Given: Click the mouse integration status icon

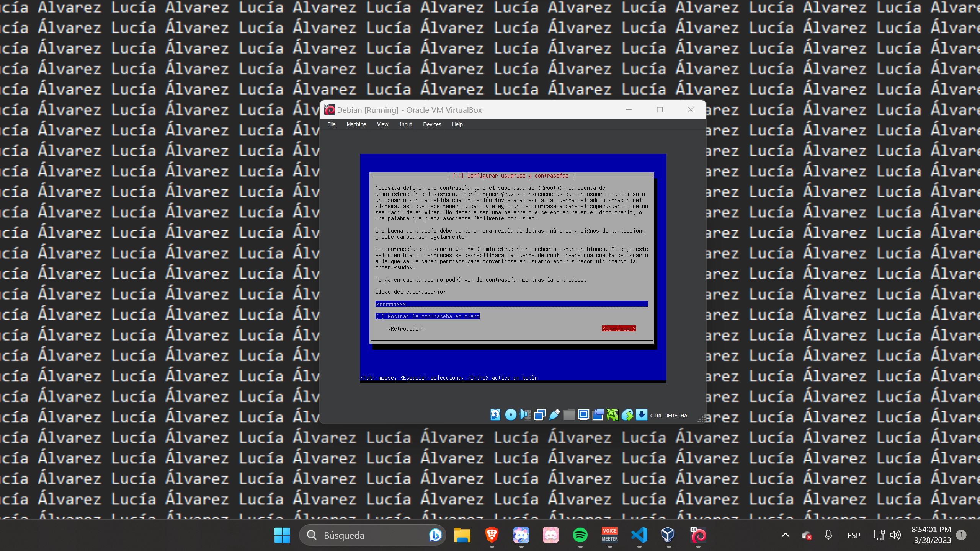Looking at the screenshot, I should click(x=627, y=414).
